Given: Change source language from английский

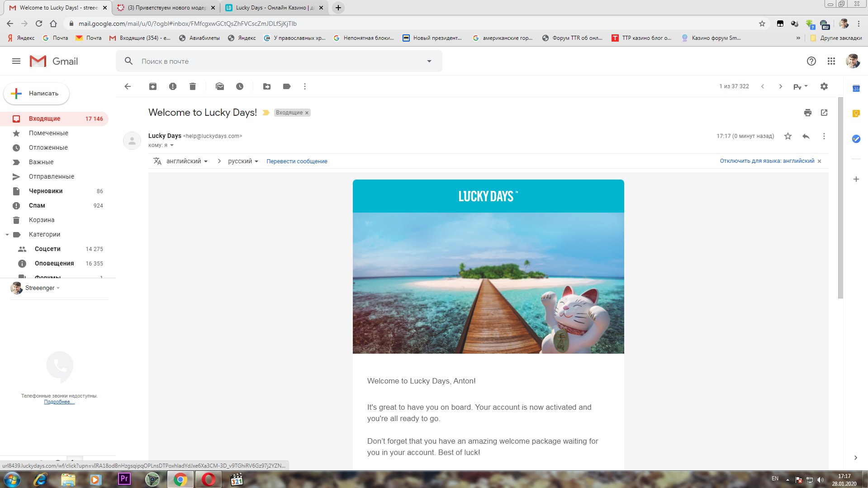Looking at the screenshot, I should coord(187,161).
